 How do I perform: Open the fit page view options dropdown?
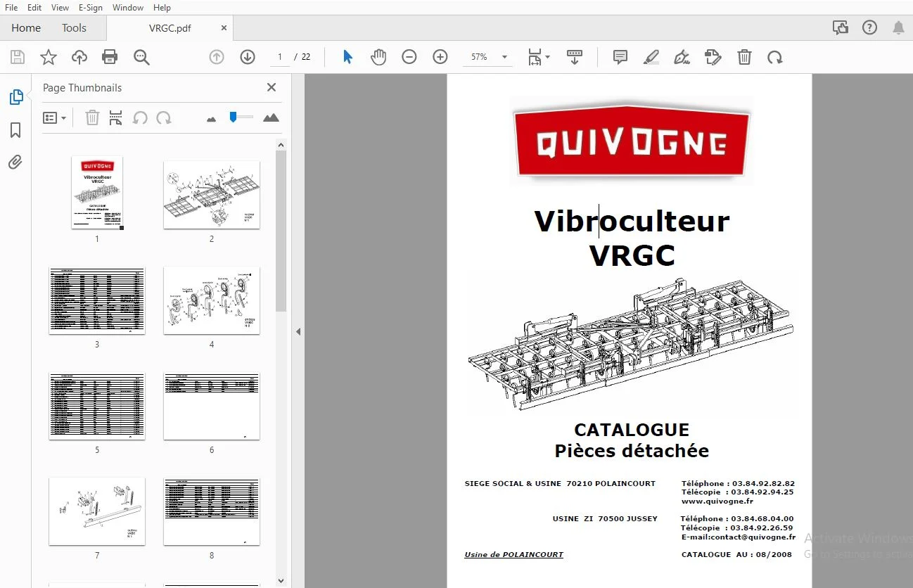coord(539,57)
